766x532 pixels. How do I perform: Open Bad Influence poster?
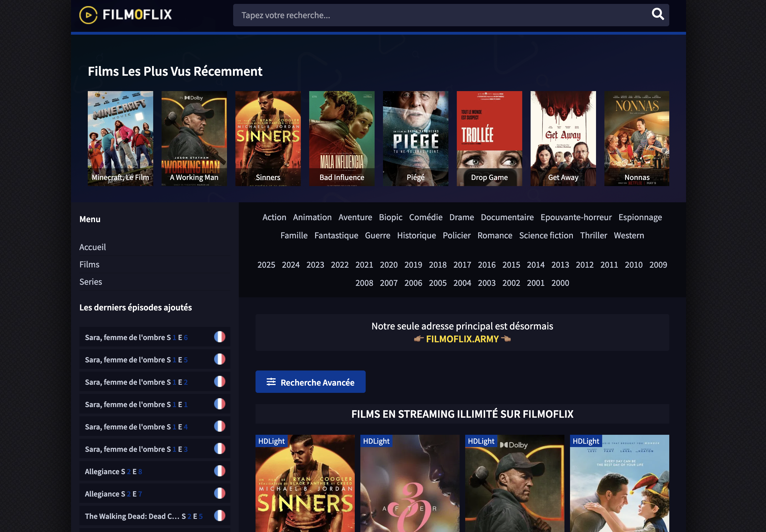coord(342,138)
